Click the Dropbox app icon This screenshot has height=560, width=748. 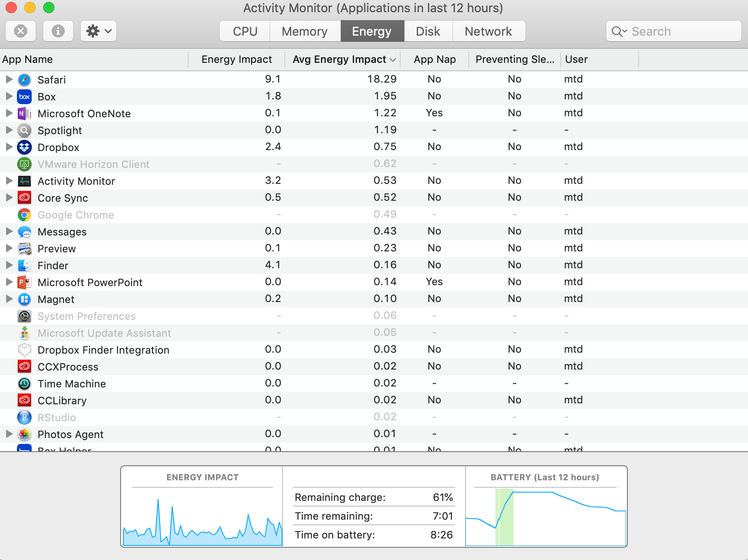[x=24, y=147]
